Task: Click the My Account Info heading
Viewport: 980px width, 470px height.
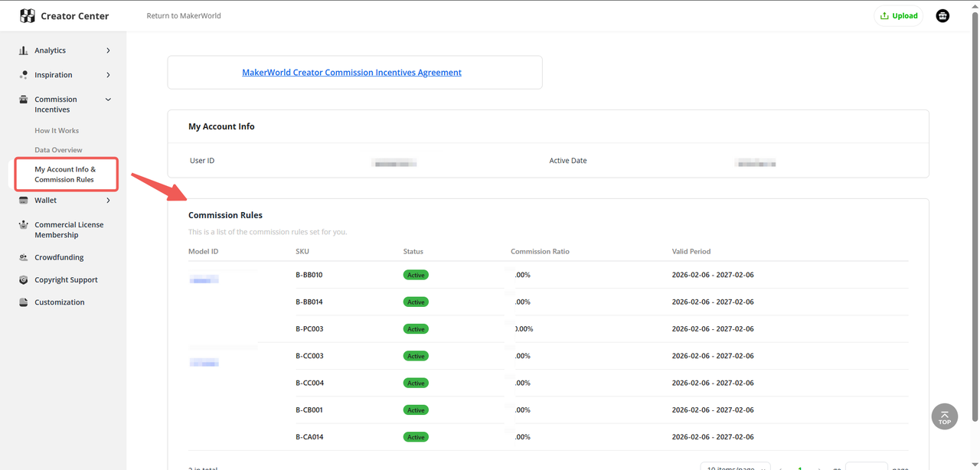Action: [221, 126]
